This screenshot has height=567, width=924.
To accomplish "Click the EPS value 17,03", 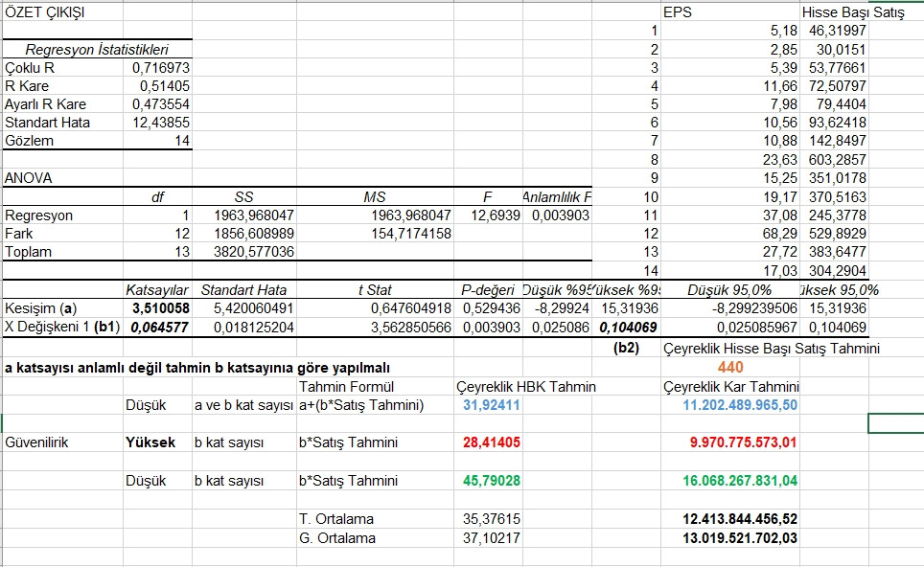I will [780, 271].
